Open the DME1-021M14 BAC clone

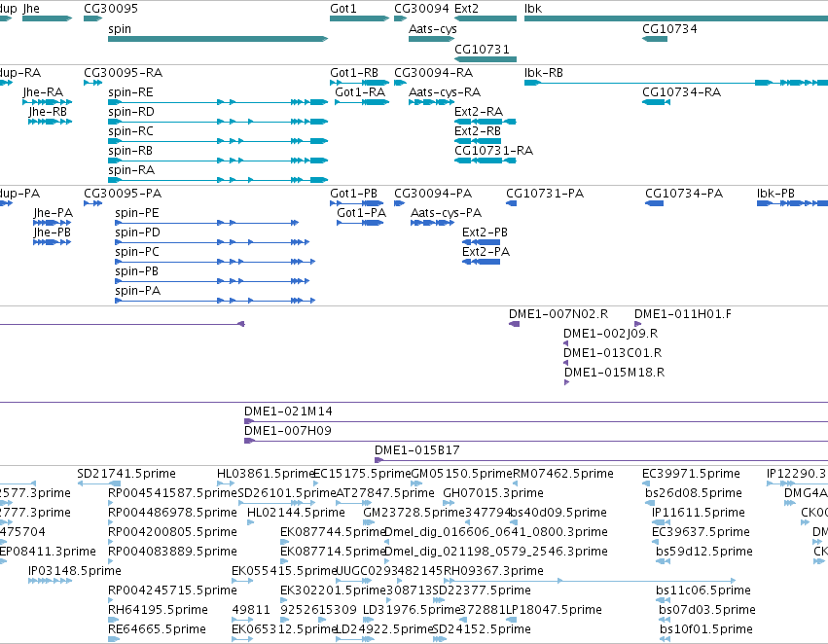[536, 421]
